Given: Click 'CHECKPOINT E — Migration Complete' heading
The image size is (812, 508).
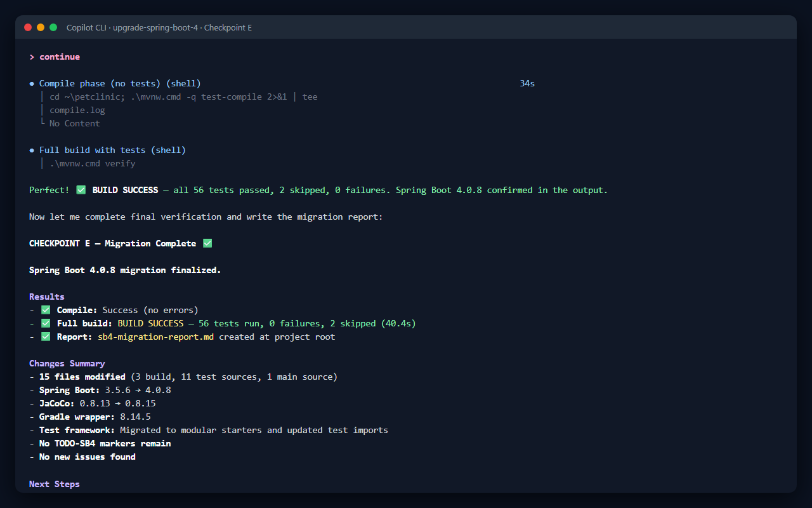Looking at the screenshot, I should click(x=112, y=243).
